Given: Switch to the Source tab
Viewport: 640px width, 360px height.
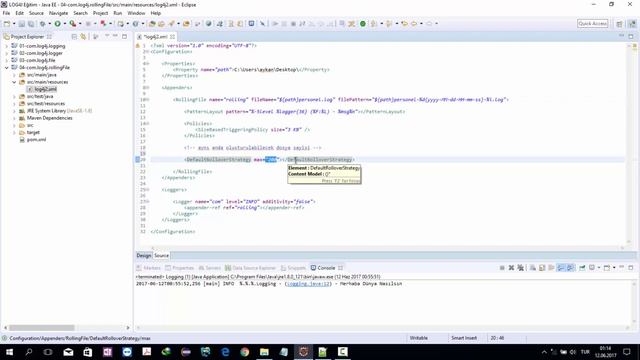Looking at the screenshot, I should tap(161, 256).
